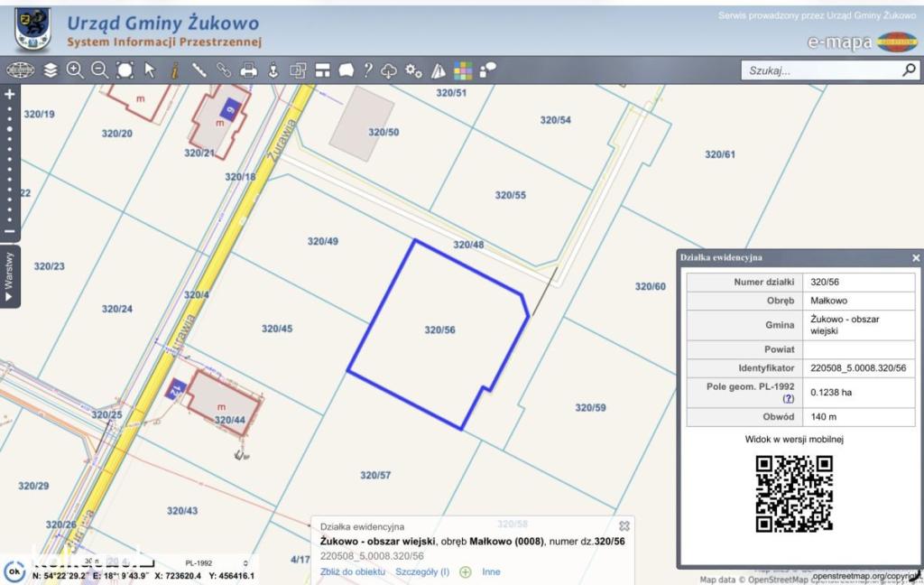
Task: Expand the Warstwy side panel
Action: tap(9, 276)
